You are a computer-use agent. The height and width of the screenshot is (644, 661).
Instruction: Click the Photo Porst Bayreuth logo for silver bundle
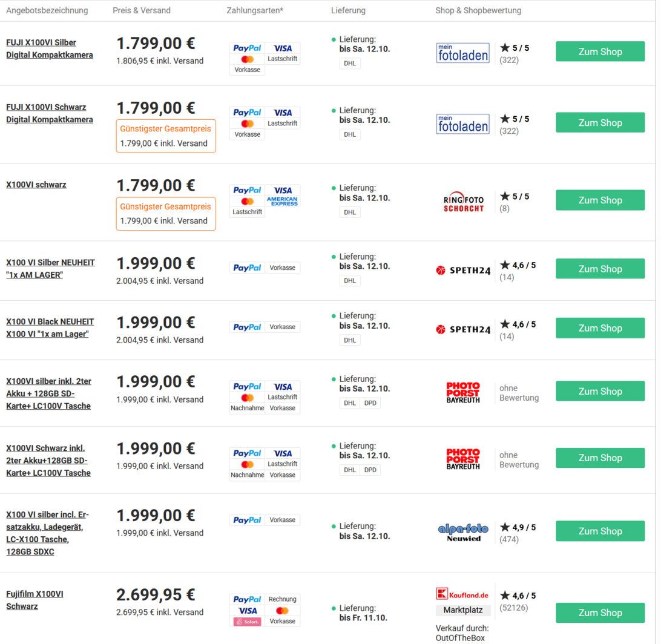coord(463,393)
